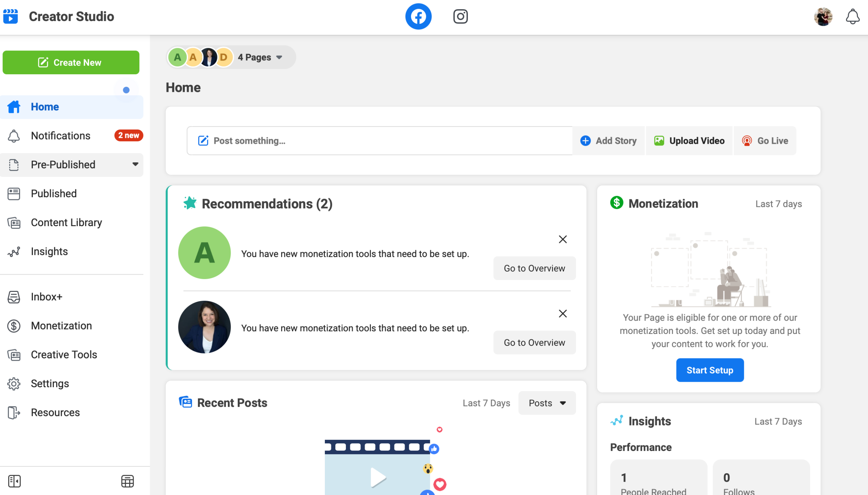Screen dimensions: 868x495
Task: Click Go to Overview on first recommendation
Action: (x=534, y=268)
